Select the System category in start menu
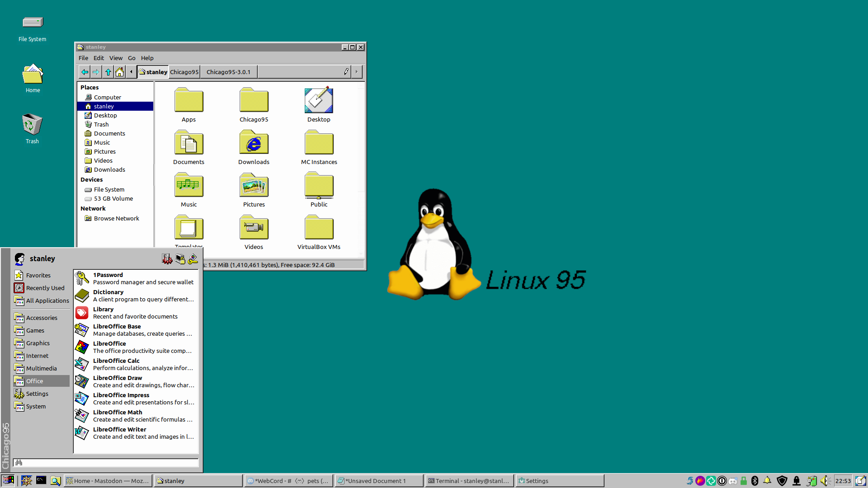 [41, 406]
